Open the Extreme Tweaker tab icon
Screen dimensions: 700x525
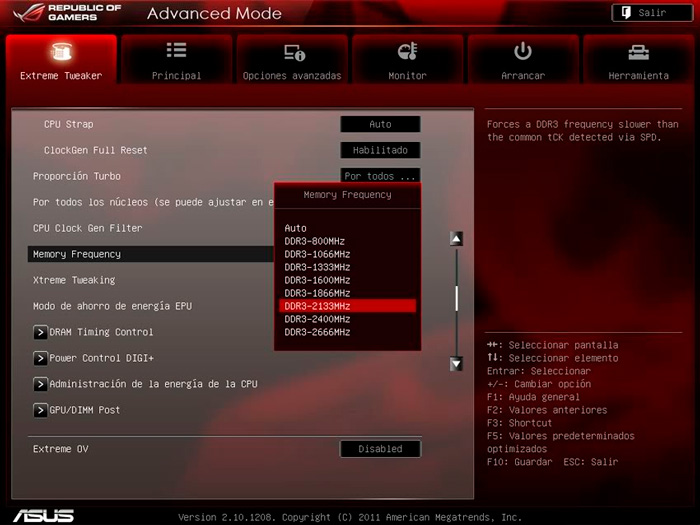pos(60,53)
